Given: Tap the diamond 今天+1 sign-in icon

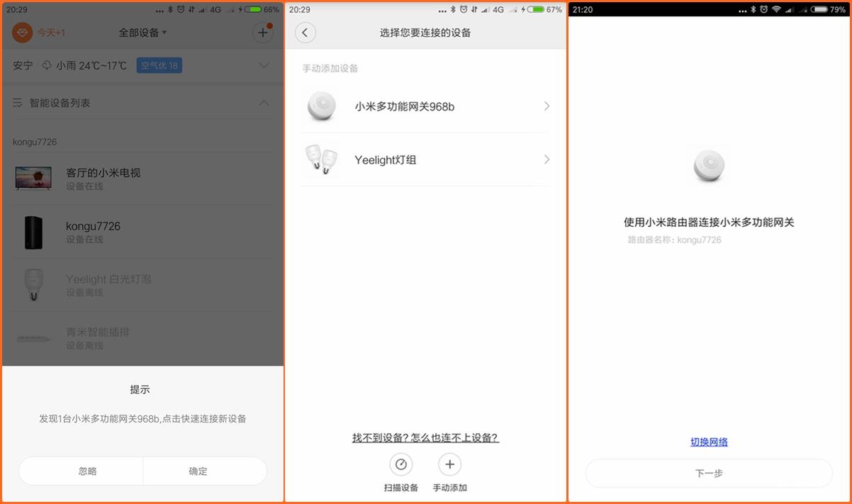Looking at the screenshot, I should point(21,33).
